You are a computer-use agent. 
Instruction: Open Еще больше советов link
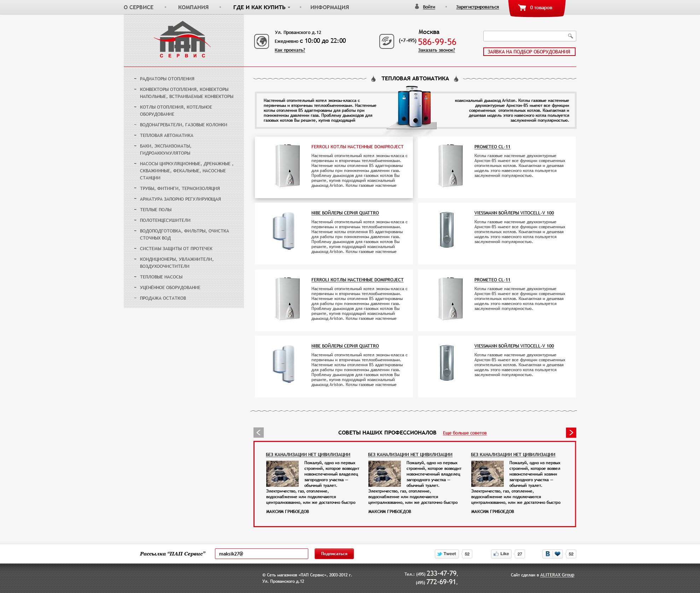tap(465, 433)
